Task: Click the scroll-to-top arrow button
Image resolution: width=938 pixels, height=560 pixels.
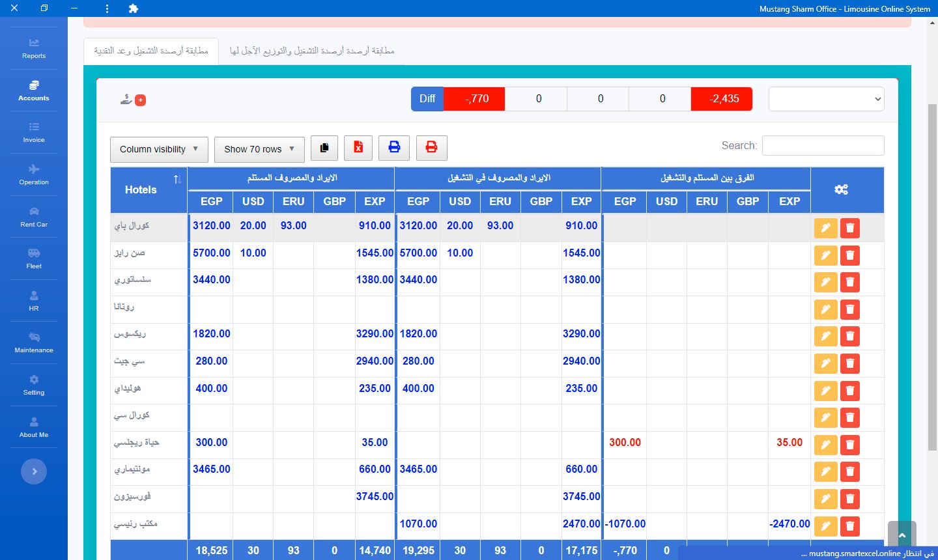Action: [x=902, y=535]
